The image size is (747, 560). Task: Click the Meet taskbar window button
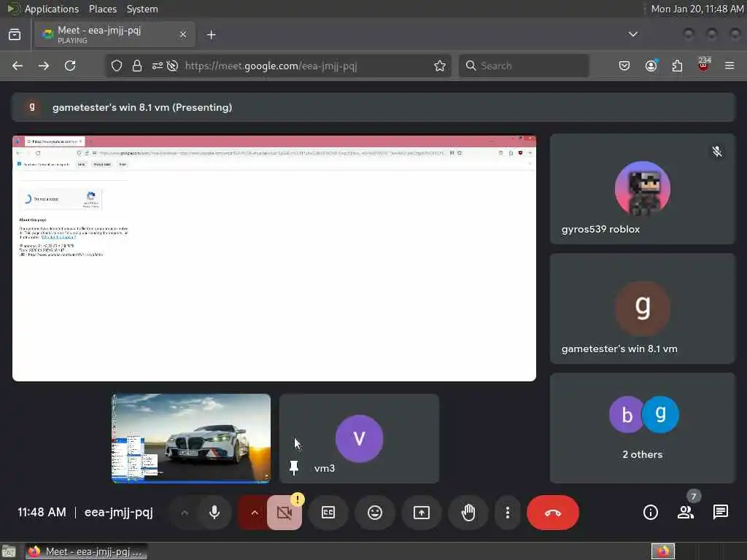click(x=86, y=551)
